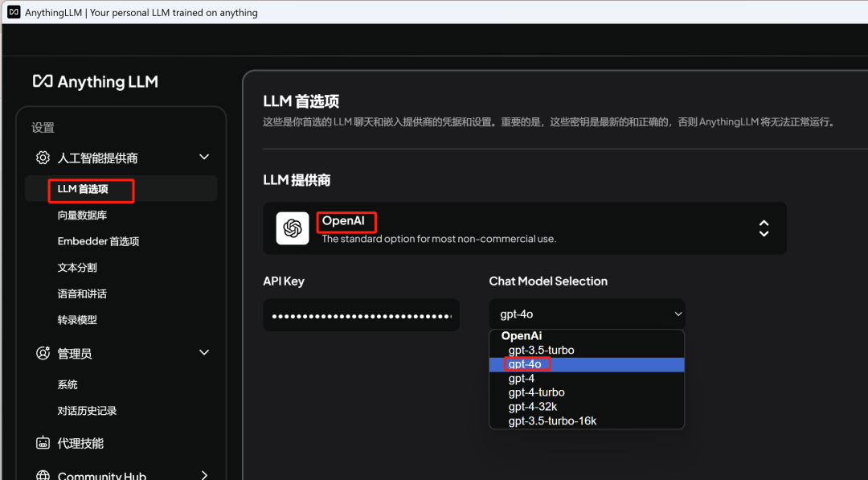868x480 pixels.
Task: Click the Chat Model Selection label
Action: tap(548, 281)
